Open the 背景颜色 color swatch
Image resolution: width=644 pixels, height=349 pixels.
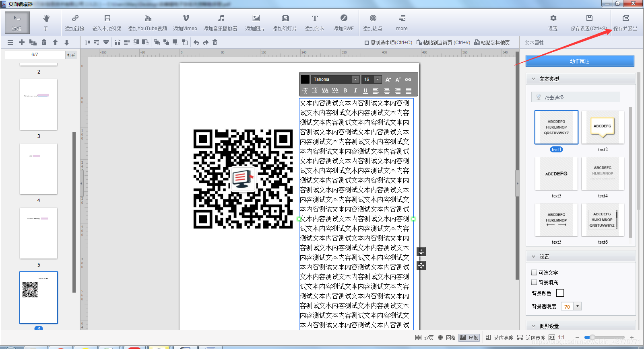[x=560, y=293]
